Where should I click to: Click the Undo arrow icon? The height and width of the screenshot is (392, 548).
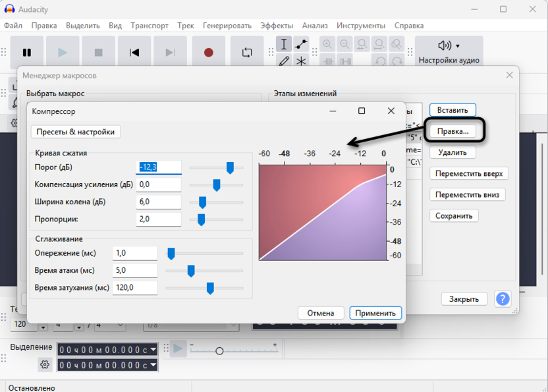[x=380, y=61]
